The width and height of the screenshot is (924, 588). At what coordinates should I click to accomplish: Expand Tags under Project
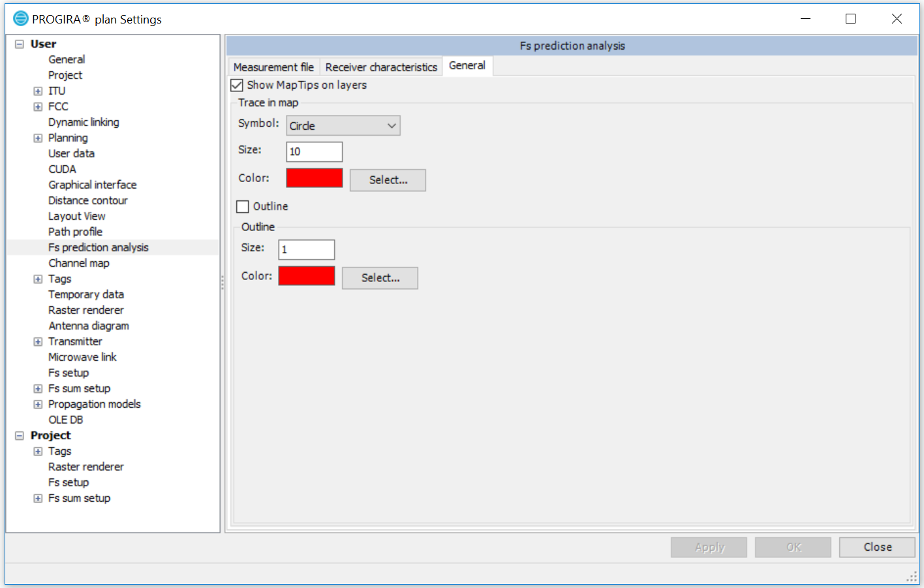point(37,451)
